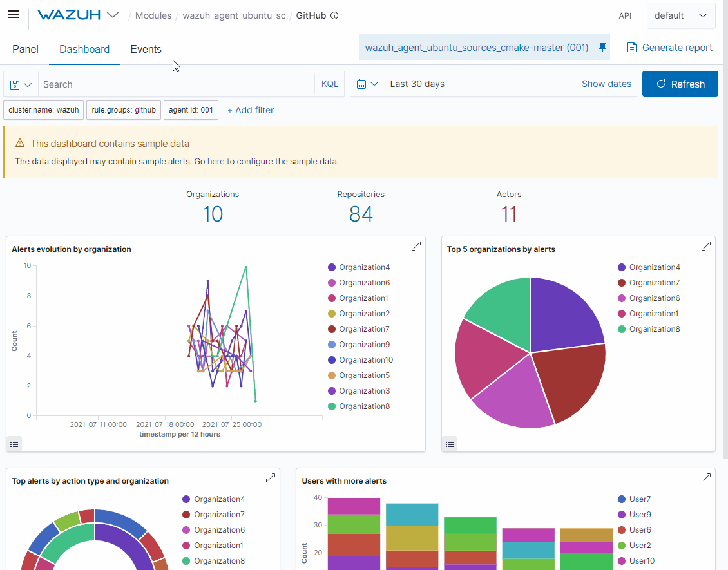728x570 pixels.
Task: Open the cluster.name: wazuh filter
Action: (44, 110)
